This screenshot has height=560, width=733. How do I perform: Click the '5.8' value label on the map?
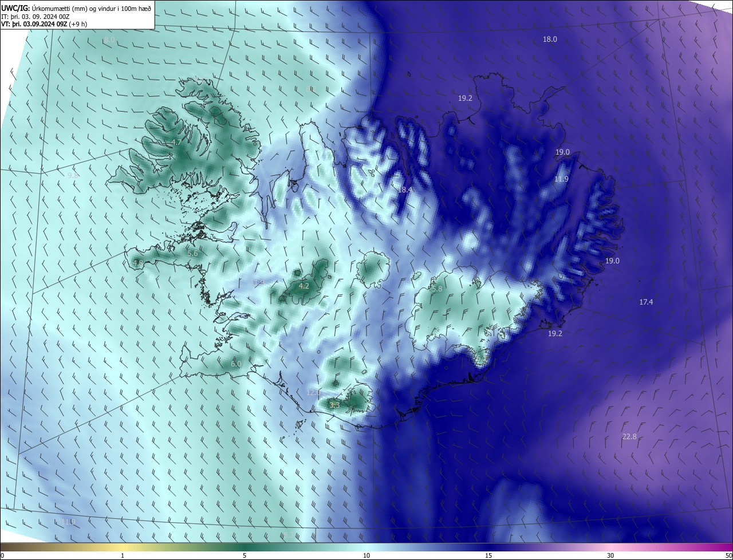pyautogui.click(x=437, y=289)
